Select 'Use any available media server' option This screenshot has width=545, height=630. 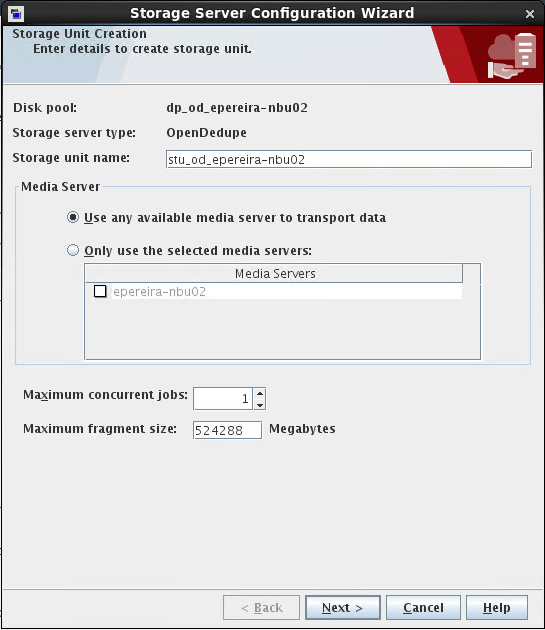click(x=73, y=217)
